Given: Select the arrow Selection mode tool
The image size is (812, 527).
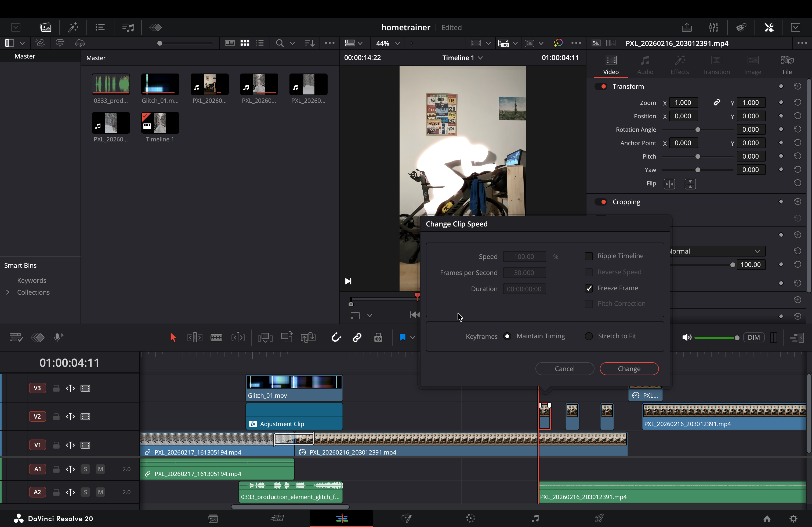Looking at the screenshot, I should [x=173, y=337].
